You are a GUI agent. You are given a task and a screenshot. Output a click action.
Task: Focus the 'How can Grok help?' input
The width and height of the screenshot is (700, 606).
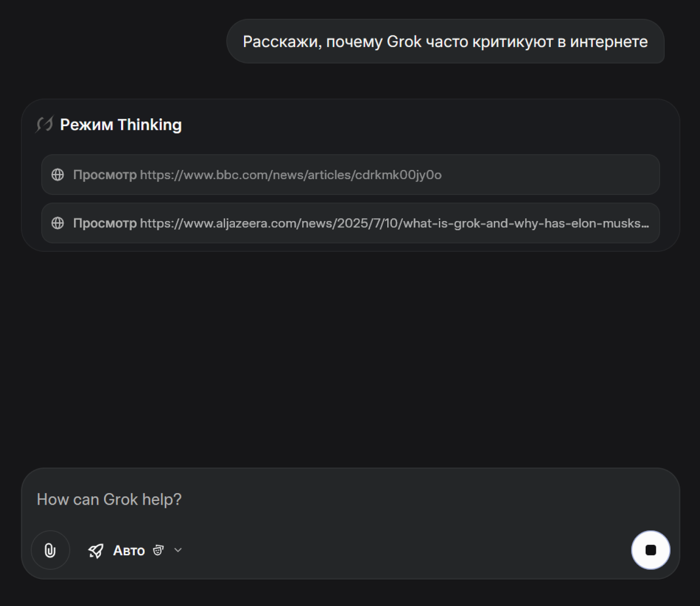tap(322, 500)
